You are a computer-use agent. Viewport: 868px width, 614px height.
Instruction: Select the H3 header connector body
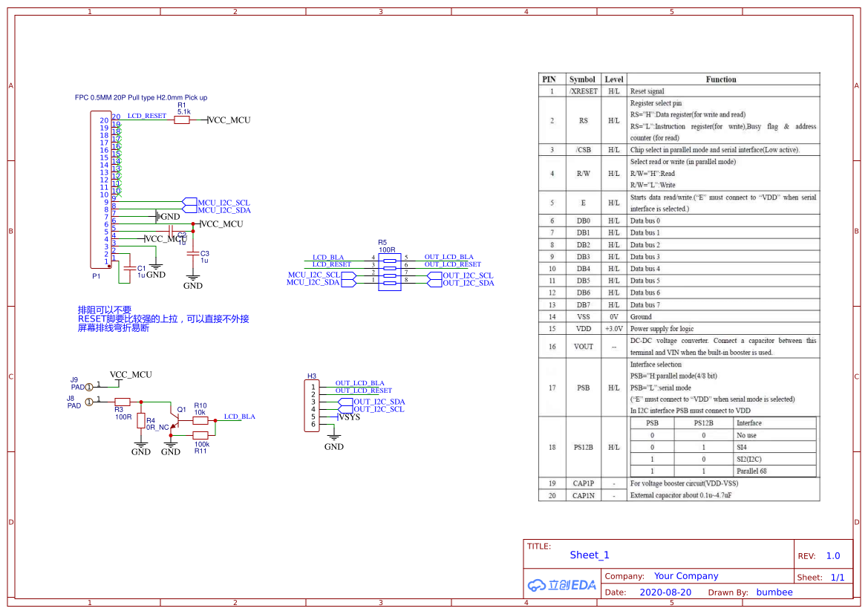[x=311, y=405]
